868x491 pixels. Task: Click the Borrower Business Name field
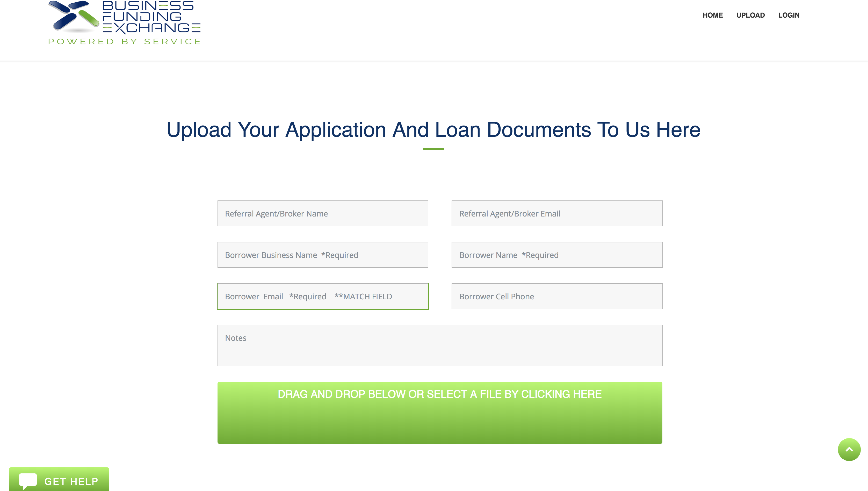tap(322, 255)
